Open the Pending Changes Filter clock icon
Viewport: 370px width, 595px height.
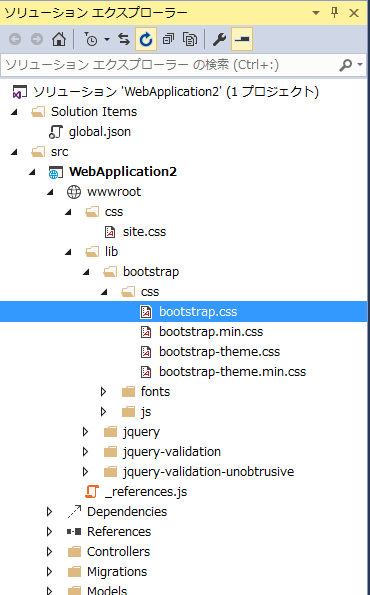point(91,39)
